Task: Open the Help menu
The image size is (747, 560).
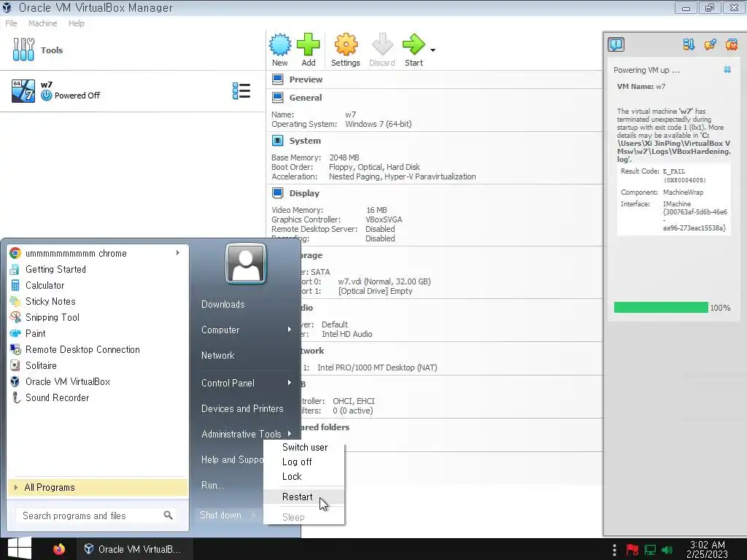Action: point(76,23)
